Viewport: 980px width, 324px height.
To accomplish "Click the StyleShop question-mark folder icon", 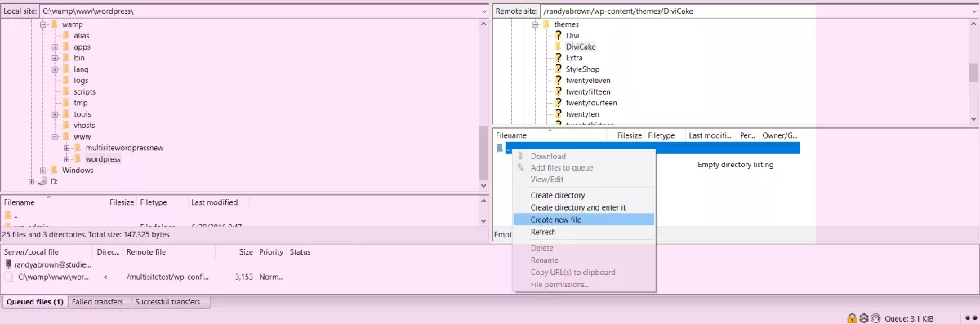I will click(x=559, y=69).
